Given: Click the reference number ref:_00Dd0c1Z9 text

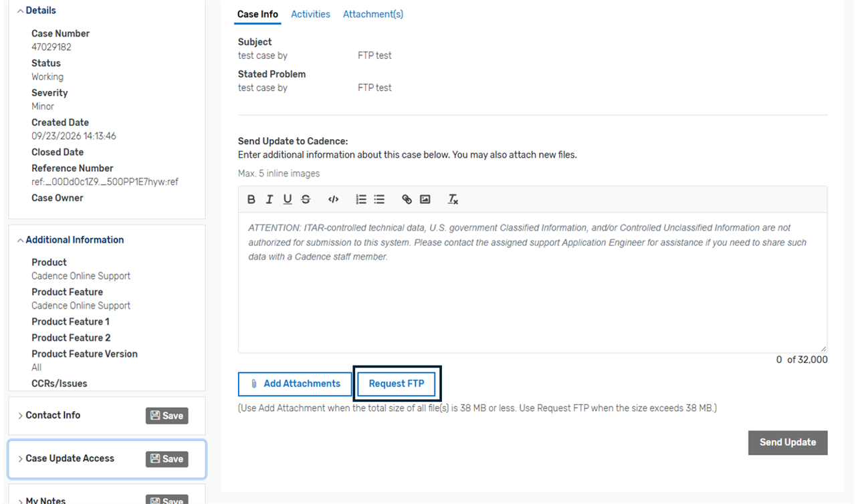Looking at the screenshot, I should [x=105, y=182].
